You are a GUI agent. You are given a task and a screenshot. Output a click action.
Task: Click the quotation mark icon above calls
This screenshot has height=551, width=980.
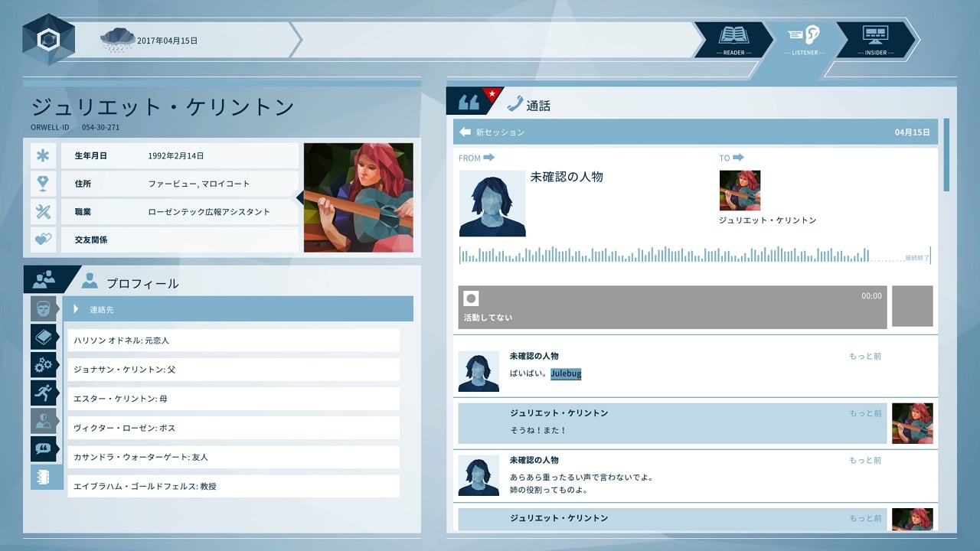click(469, 103)
